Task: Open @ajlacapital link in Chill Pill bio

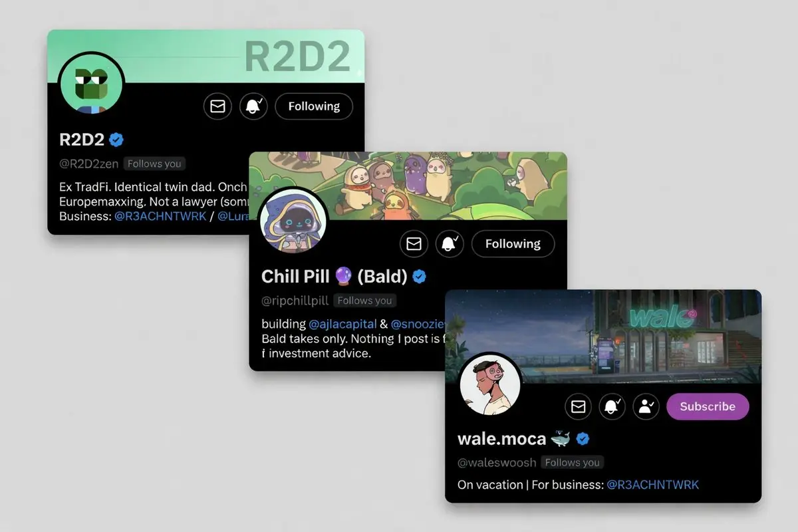Action: coord(344,325)
